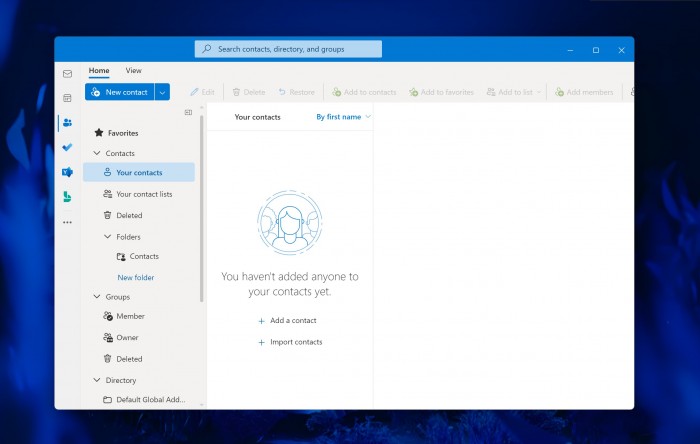Switch to the View tab

(x=133, y=71)
